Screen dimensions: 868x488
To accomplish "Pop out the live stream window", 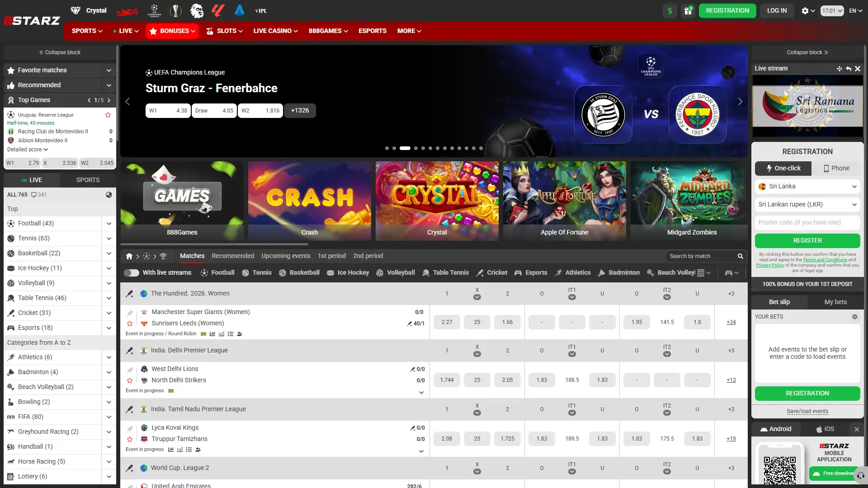I will [840, 69].
